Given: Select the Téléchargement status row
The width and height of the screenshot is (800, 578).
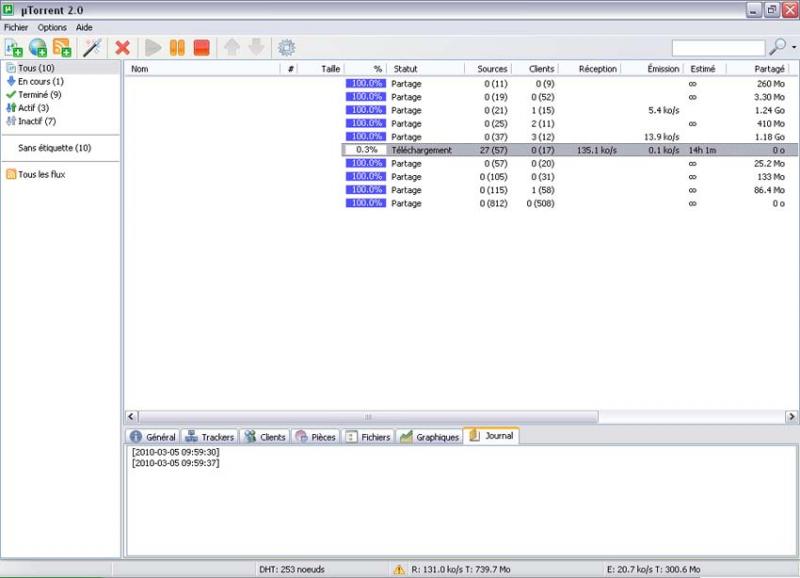Looking at the screenshot, I should coord(569,150).
